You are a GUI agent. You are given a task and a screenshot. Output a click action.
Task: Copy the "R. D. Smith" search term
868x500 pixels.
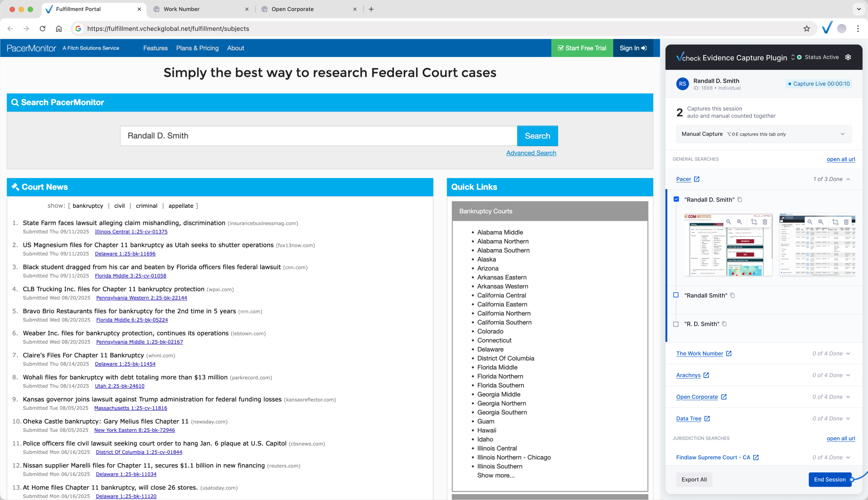click(x=724, y=324)
